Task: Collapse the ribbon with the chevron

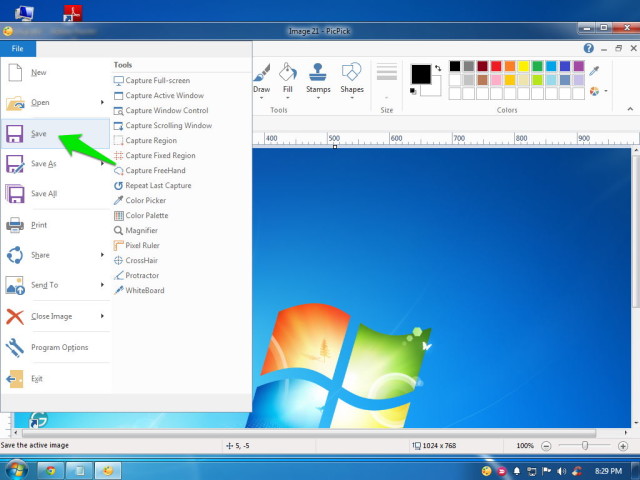Action: [630, 109]
